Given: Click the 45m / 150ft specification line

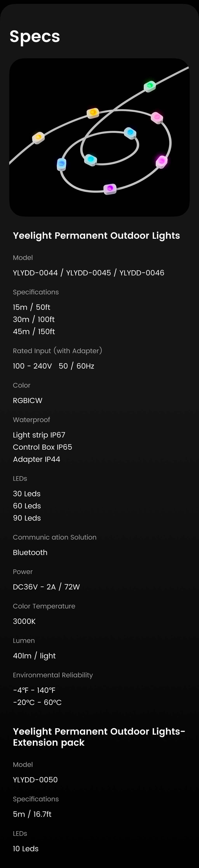Looking at the screenshot, I should click(x=34, y=331).
